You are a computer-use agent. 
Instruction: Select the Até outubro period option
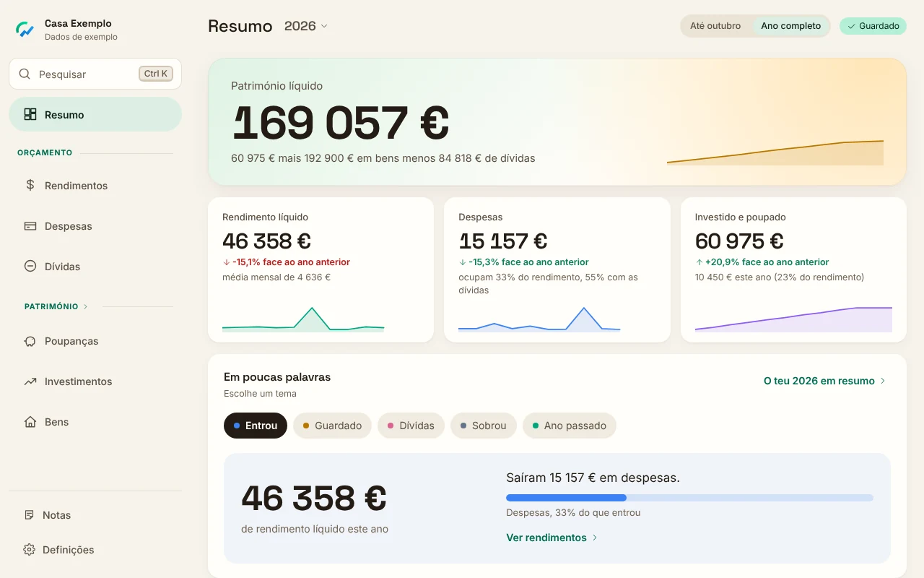(715, 26)
